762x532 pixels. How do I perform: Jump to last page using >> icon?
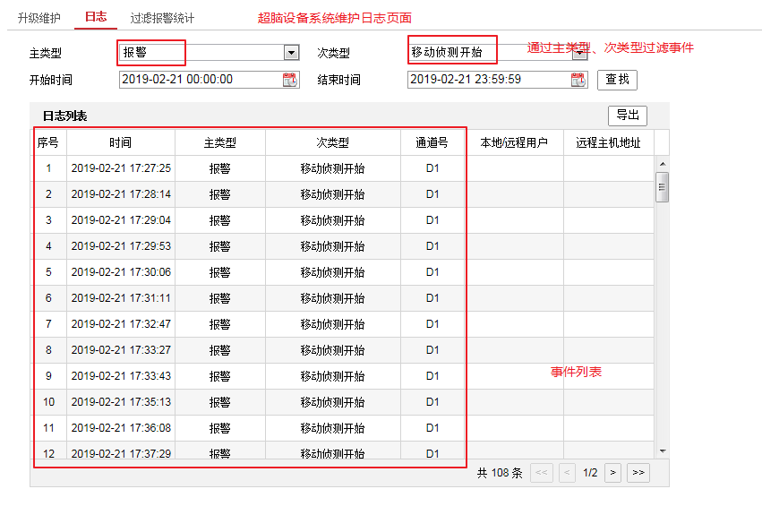pyautogui.click(x=638, y=472)
